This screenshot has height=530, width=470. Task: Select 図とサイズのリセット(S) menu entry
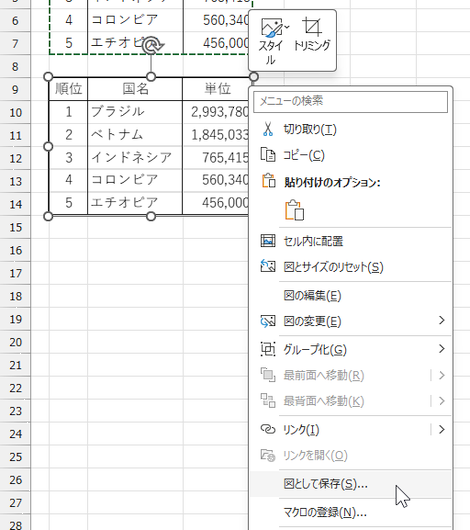pyautogui.click(x=350, y=267)
